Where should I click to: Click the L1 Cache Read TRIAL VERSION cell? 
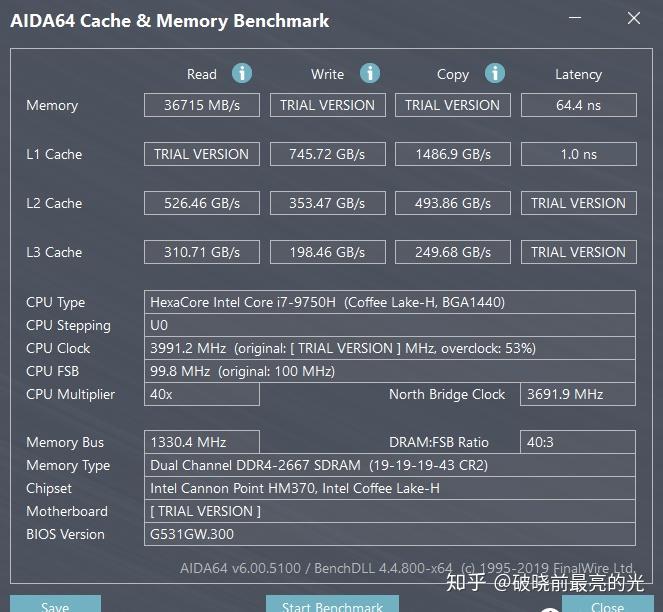202,154
